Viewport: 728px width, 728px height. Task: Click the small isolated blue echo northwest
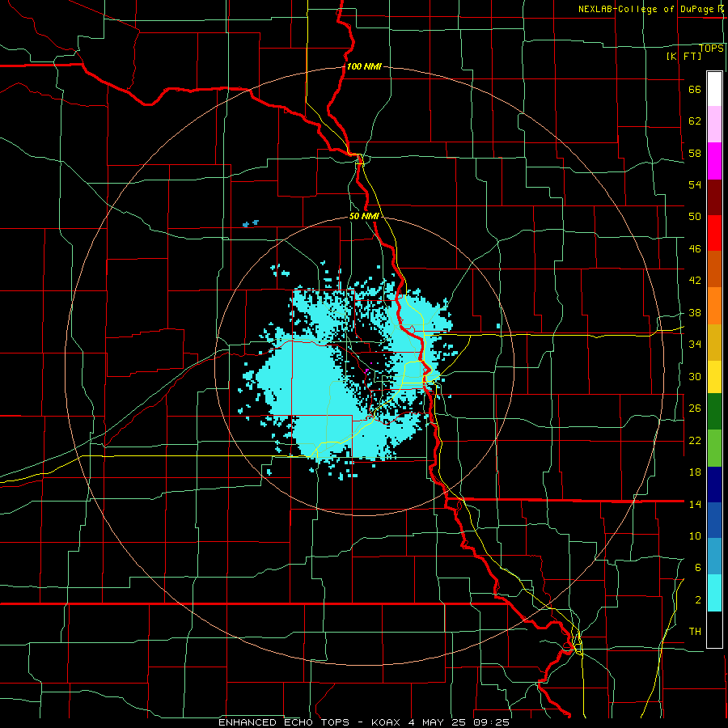pos(251,223)
